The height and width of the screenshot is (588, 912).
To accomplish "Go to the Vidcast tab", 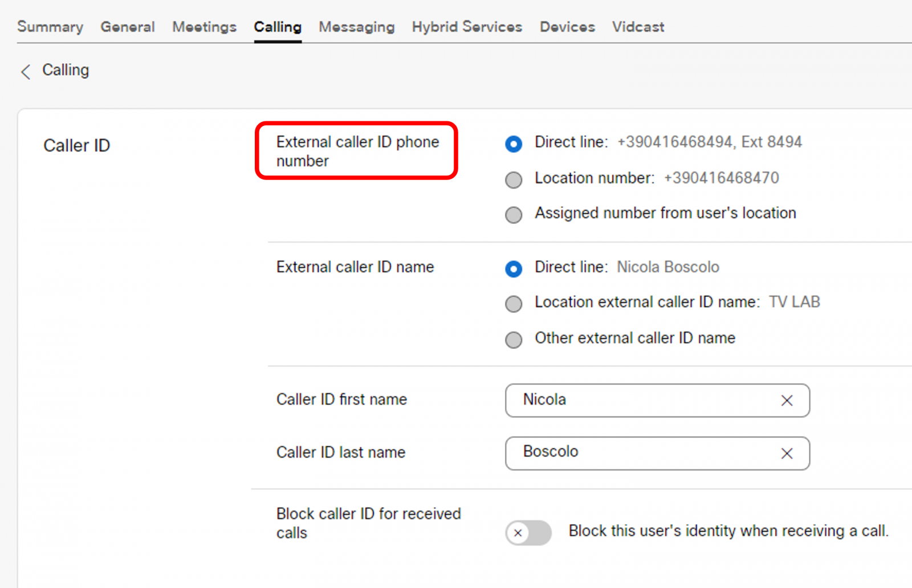I will [x=638, y=27].
